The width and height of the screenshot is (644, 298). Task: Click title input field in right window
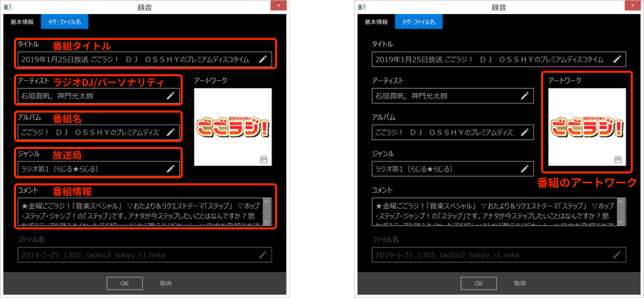click(x=498, y=59)
